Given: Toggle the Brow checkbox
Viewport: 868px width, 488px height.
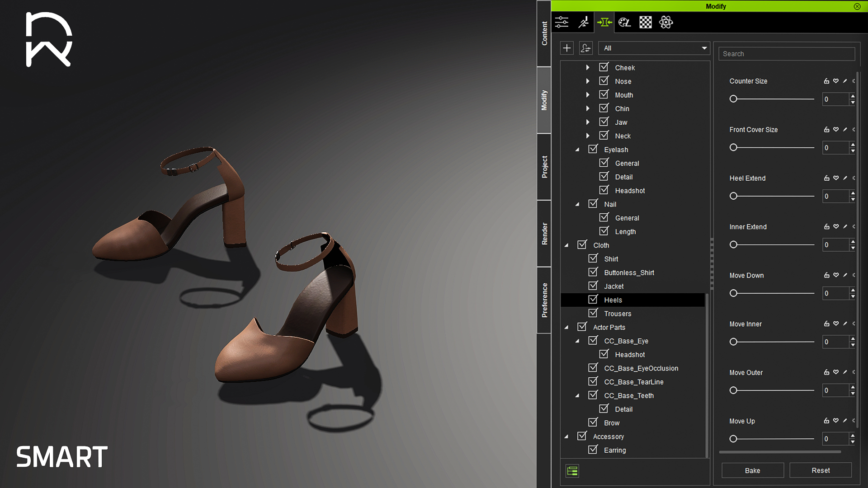Looking at the screenshot, I should (x=593, y=422).
